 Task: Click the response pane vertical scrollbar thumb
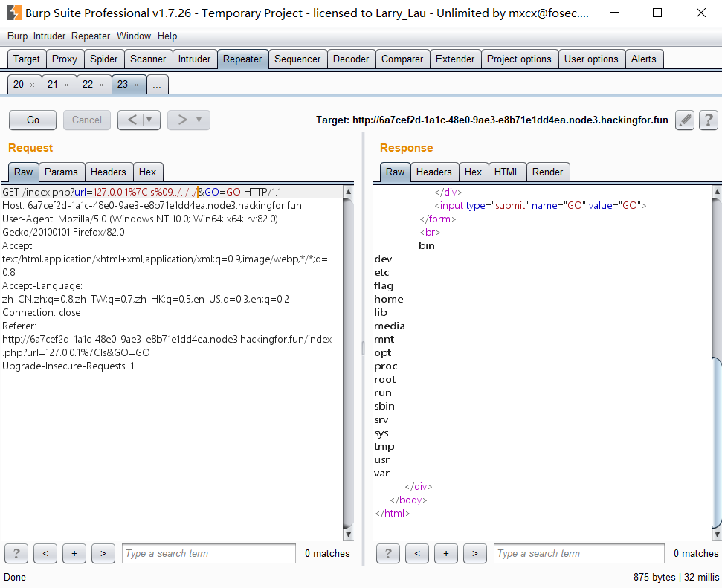(717, 442)
